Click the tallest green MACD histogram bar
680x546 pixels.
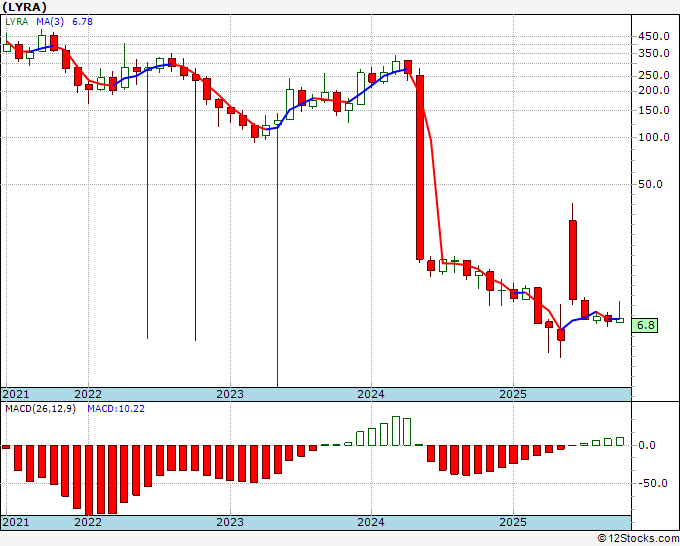point(396,431)
